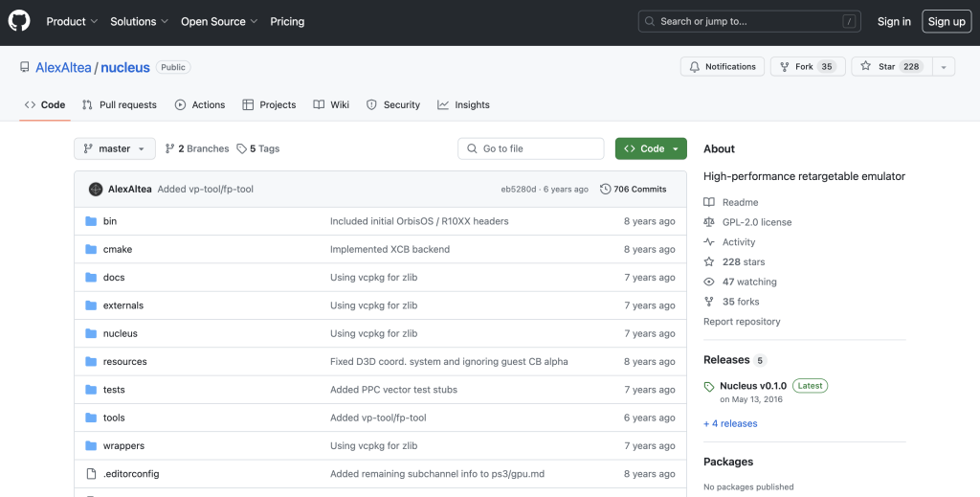Screen dimensions: 980x497
Task: Click the GitHub logo icon
Action: coord(19,21)
